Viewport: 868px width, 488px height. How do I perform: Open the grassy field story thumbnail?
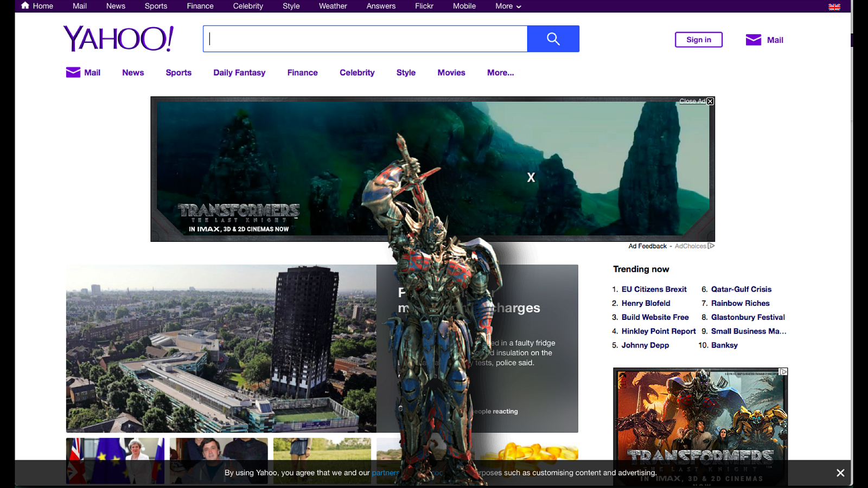[x=322, y=461]
